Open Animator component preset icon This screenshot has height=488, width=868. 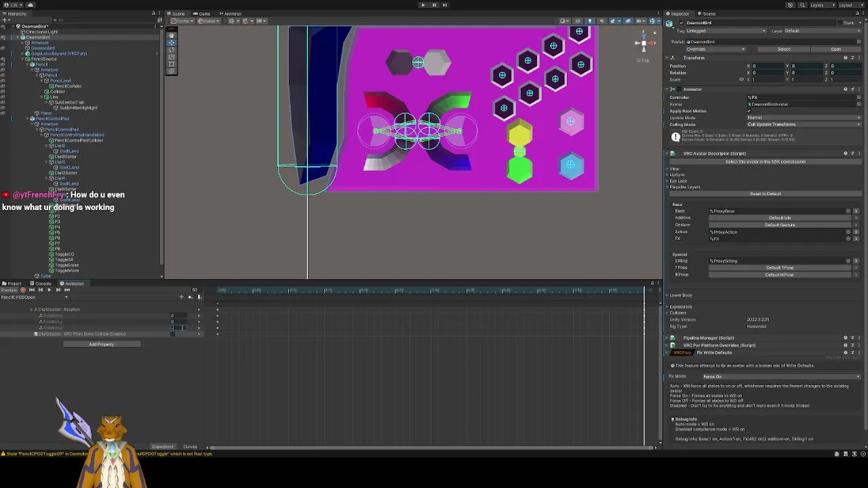point(852,89)
